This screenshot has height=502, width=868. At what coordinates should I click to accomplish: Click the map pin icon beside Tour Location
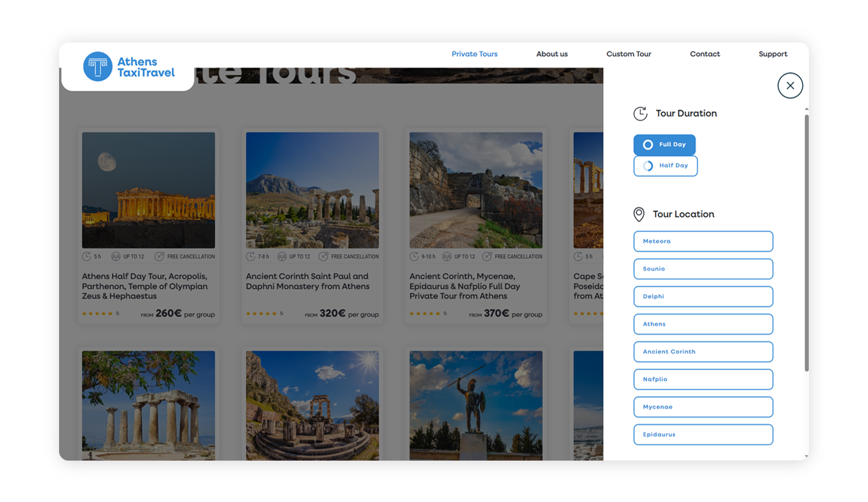click(639, 214)
